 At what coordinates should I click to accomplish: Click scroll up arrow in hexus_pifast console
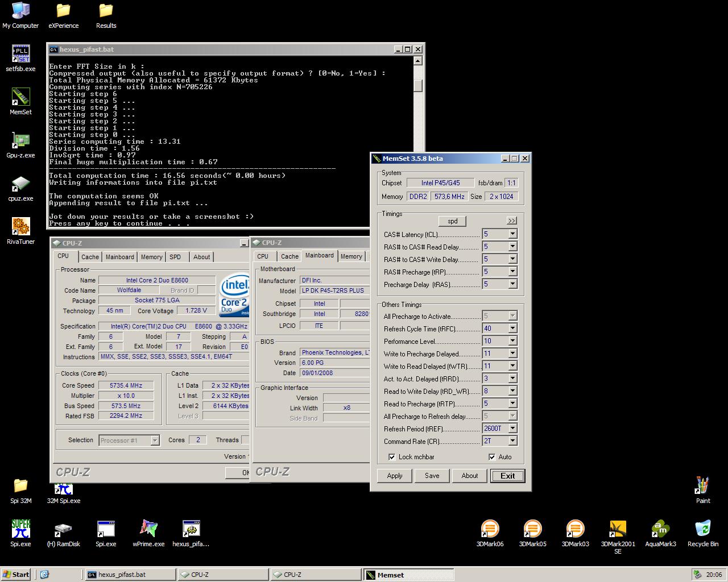click(x=418, y=61)
